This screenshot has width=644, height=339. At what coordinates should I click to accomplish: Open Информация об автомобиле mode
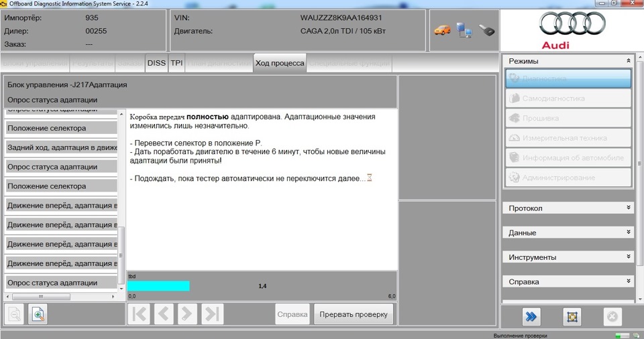tap(568, 157)
